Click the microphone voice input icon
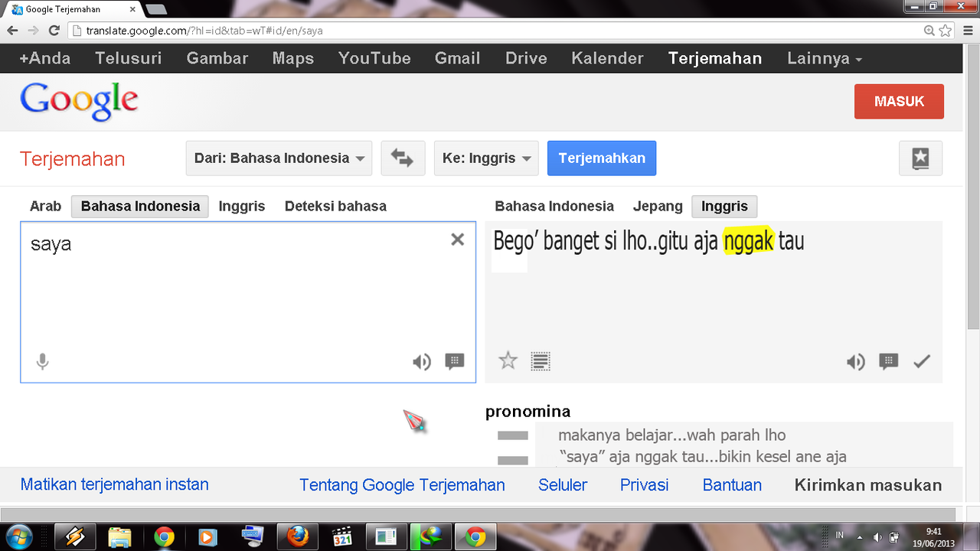This screenshot has width=980, height=551. click(43, 361)
